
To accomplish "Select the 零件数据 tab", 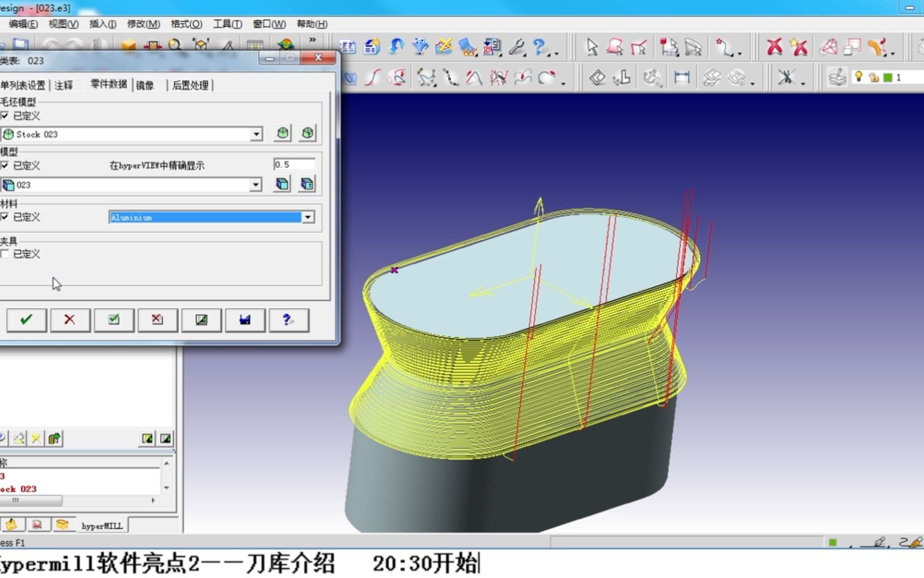I will coord(109,84).
